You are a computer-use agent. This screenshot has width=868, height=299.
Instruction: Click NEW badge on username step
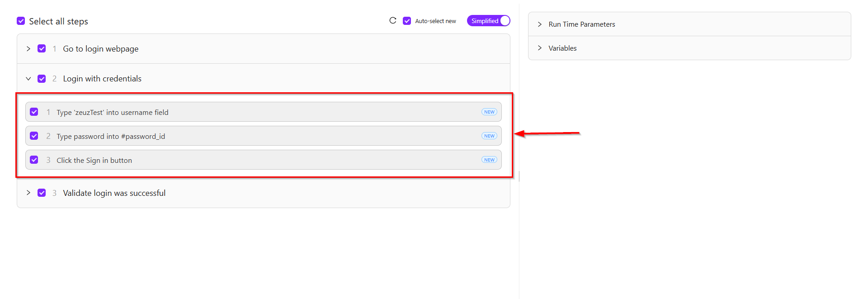point(489,112)
